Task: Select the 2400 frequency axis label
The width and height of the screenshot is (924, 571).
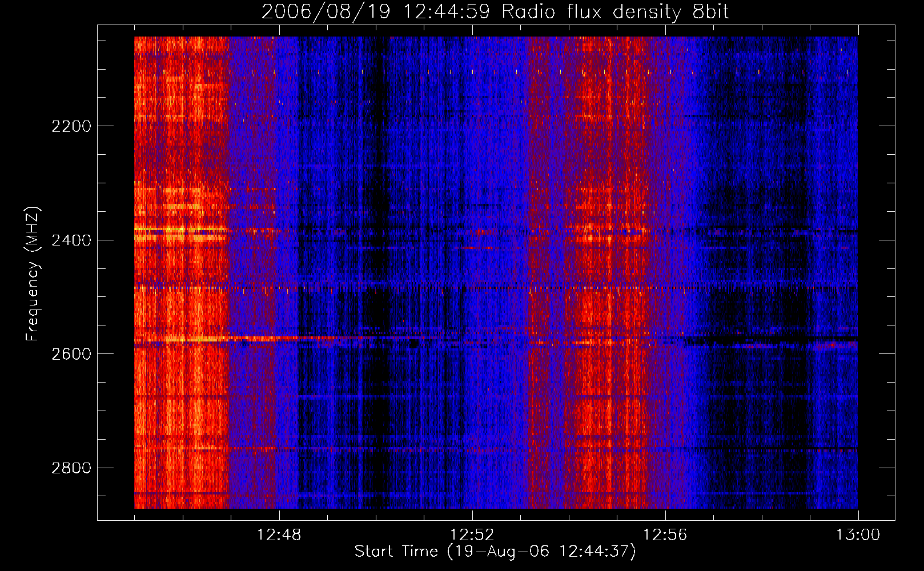Action: [71, 240]
